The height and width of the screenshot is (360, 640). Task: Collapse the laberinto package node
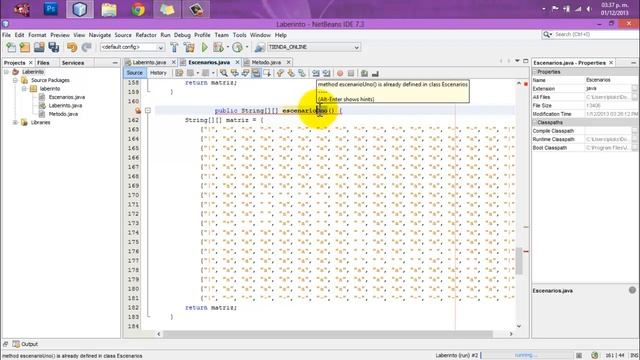pyautogui.click(x=24, y=89)
